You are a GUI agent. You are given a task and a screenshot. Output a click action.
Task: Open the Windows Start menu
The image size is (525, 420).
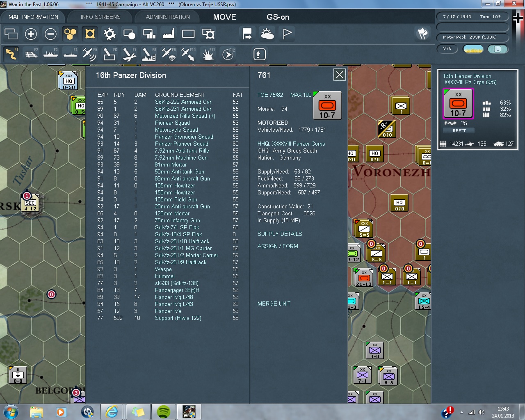pos(11,411)
